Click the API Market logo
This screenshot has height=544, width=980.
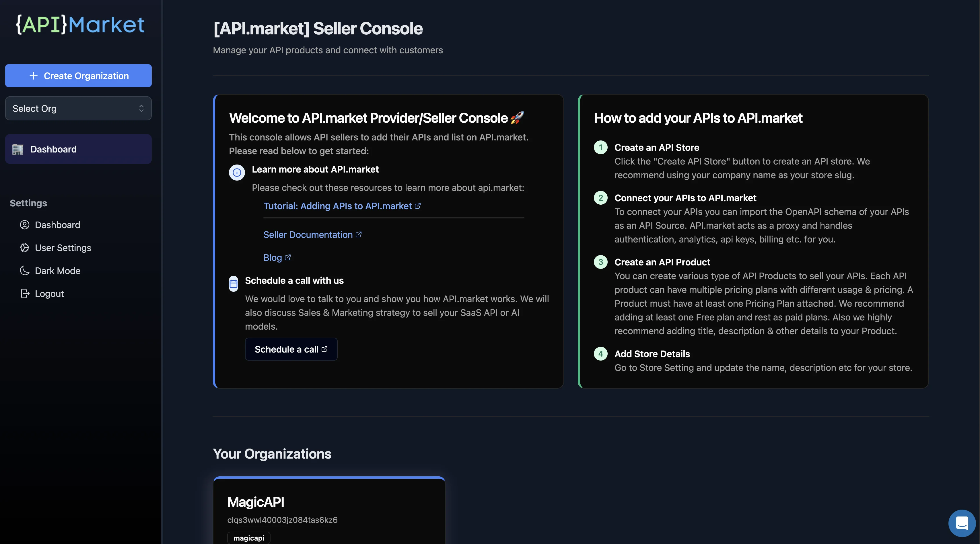coord(80,24)
